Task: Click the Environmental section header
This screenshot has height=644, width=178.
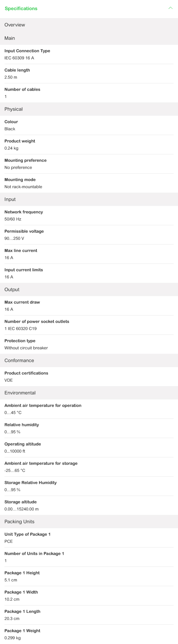Action: coord(20,393)
